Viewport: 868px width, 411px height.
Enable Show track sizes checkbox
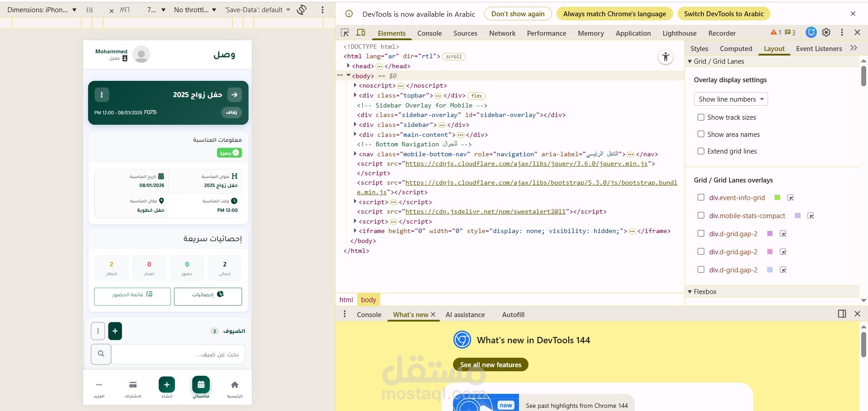(701, 117)
